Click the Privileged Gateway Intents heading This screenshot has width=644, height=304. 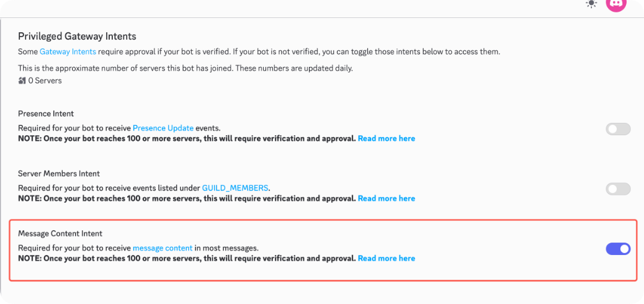coord(77,37)
